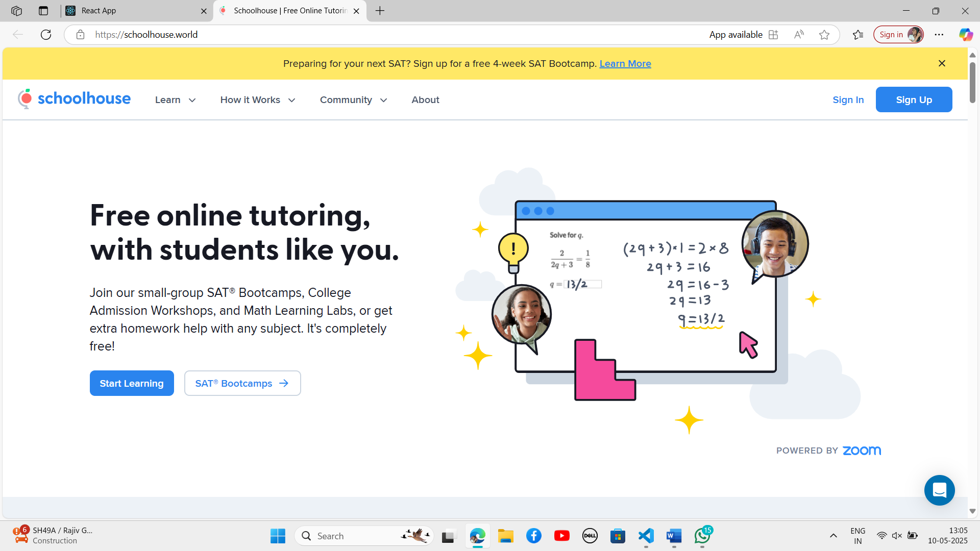Dismiss the SAT Bootcamp yellow banner
980x551 pixels.
pyautogui.click(x=942, y=63)
